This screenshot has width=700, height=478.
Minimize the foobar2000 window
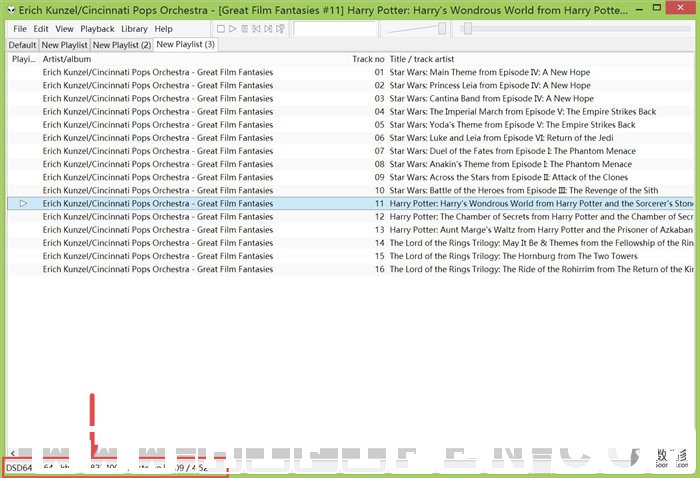tap(639, 8)
